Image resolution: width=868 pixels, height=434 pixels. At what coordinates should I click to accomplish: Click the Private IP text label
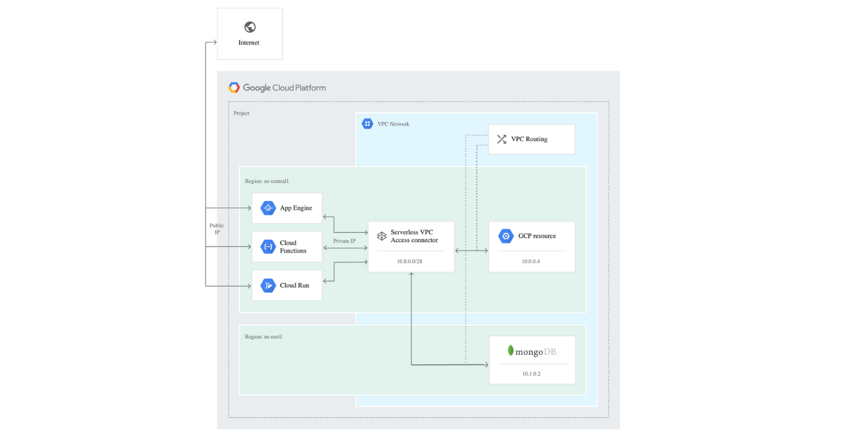(x=345, y=241)
